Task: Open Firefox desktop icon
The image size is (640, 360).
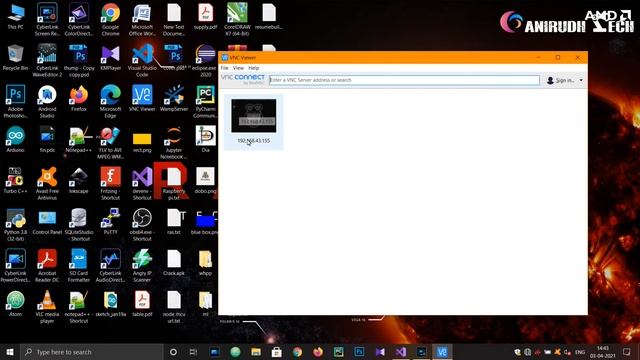Action: tap(79, 98)
